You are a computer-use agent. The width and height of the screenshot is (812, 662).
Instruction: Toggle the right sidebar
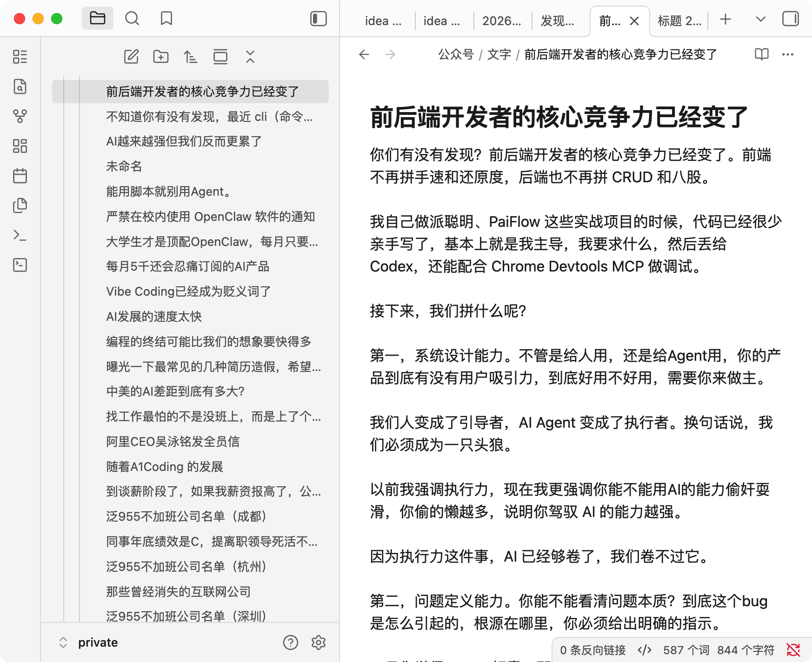coord(790,19)
